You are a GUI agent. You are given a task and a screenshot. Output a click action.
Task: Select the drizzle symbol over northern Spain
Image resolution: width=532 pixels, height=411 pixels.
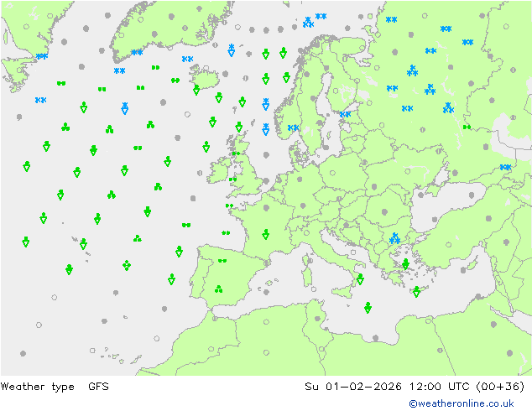[222, 261]
